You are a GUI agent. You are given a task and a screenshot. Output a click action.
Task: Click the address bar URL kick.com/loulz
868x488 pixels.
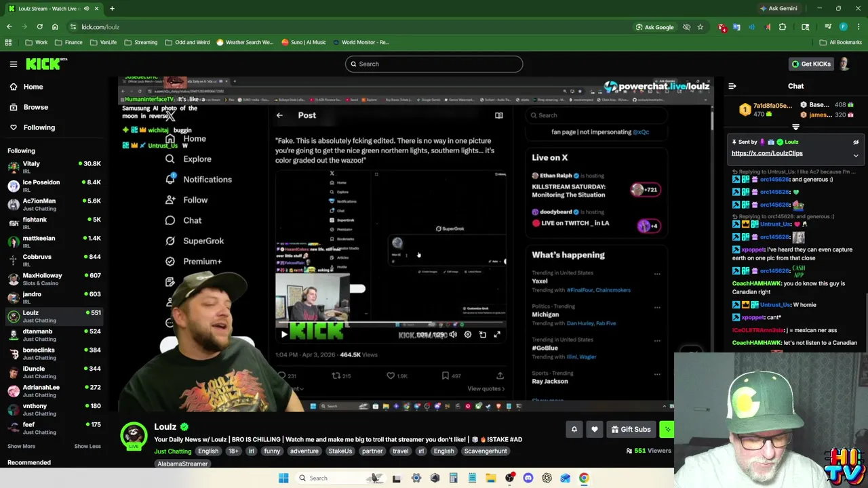(x=100, y=27)
